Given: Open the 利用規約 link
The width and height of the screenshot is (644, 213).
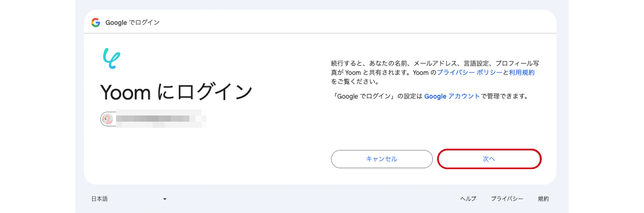Looking at the screenshot, I should point(522,73).
